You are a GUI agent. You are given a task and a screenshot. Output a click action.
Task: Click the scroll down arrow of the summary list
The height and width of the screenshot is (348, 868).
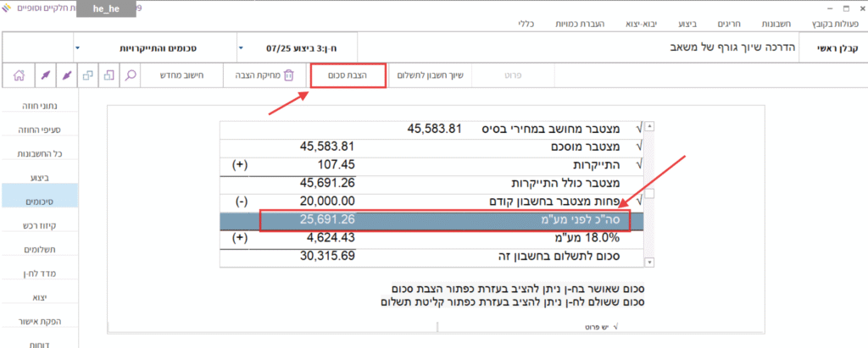click(x=650, y=262)
